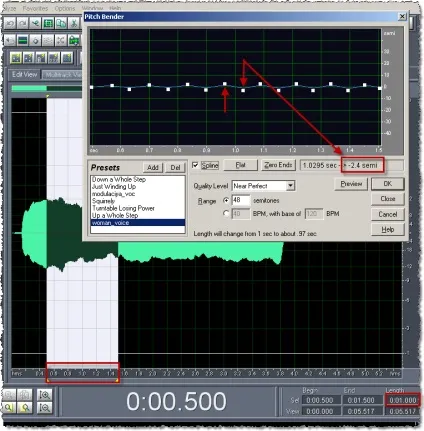Click the yellow zoom-to-right-edge magnifier icon

[x=25, y=407]
